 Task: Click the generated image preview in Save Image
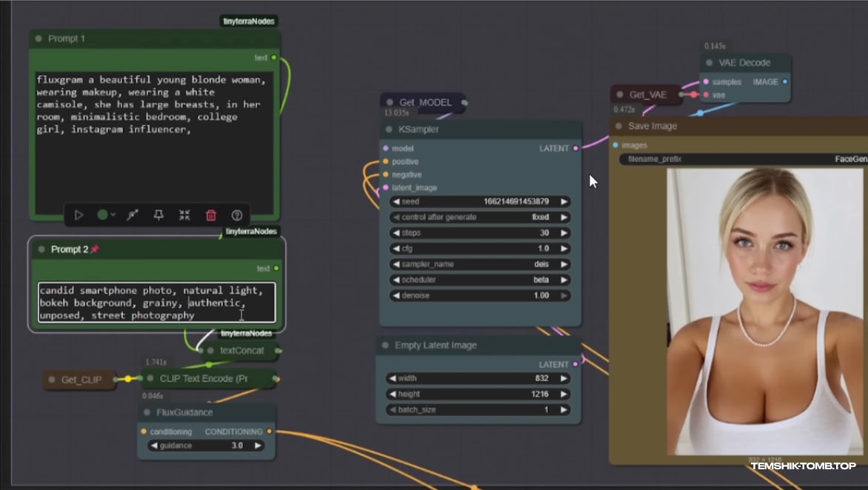point(763,311)
